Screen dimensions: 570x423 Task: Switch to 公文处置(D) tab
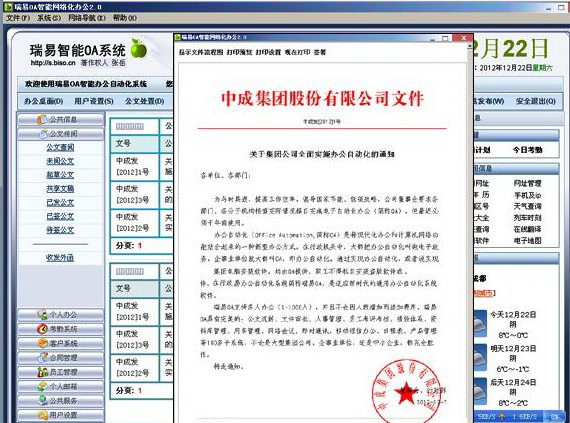click(145, 101)
